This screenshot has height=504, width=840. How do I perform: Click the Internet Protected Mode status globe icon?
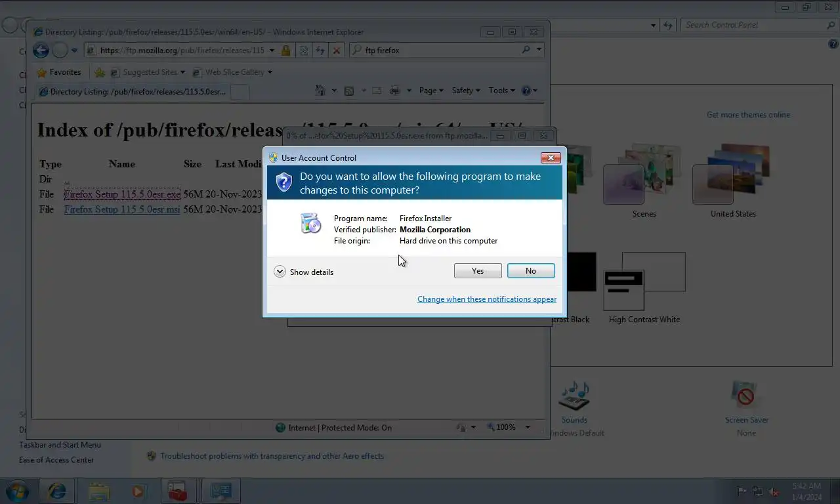tap(281, 427)
